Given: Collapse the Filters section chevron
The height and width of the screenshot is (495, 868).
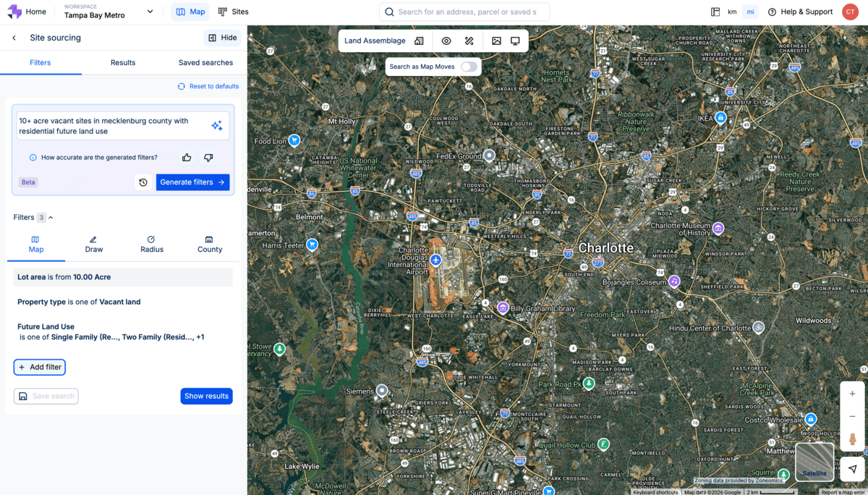Looking at the screenshot, I should point(51,218).
